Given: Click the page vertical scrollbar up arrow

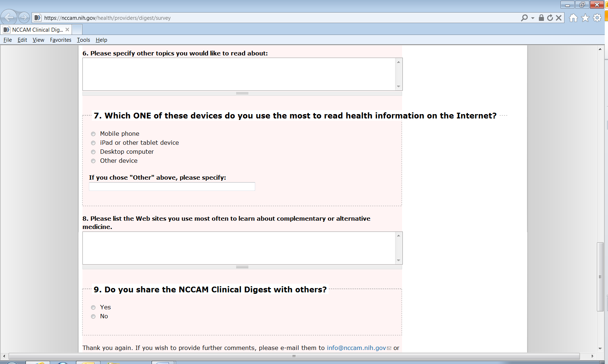Looking at the screenshot, I should pyautogui.click(x=600, y=49).
